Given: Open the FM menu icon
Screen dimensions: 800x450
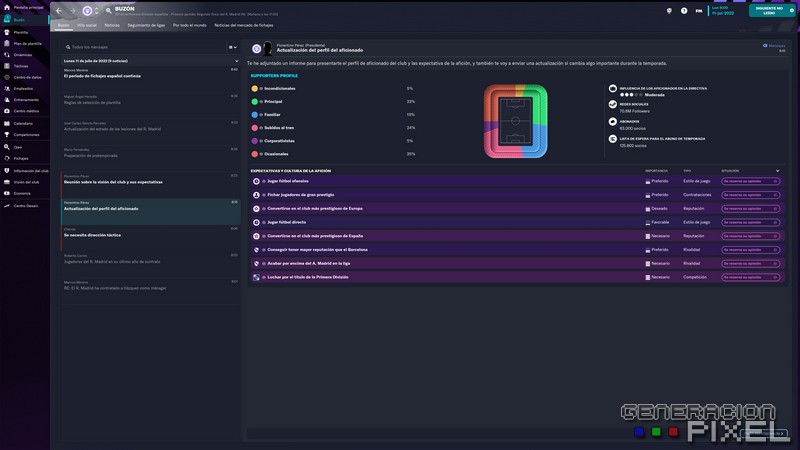Looking at the screenshot, I should click(698, 11).
